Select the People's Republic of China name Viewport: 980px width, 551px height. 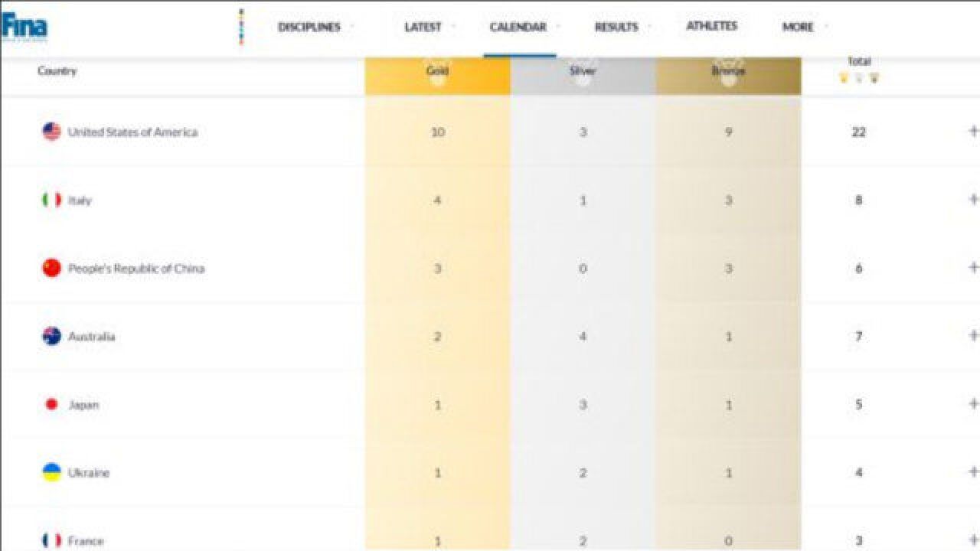pos(136,269)
